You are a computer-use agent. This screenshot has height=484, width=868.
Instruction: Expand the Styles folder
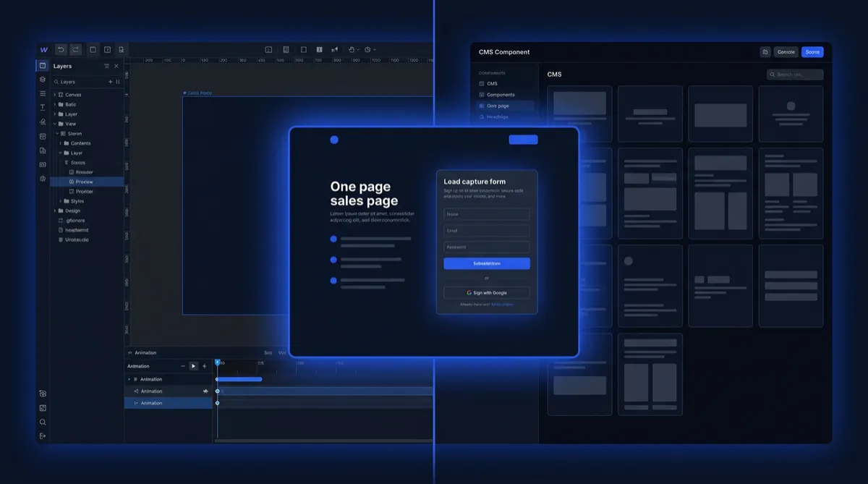pyautogui.click(x=60, y=201)
